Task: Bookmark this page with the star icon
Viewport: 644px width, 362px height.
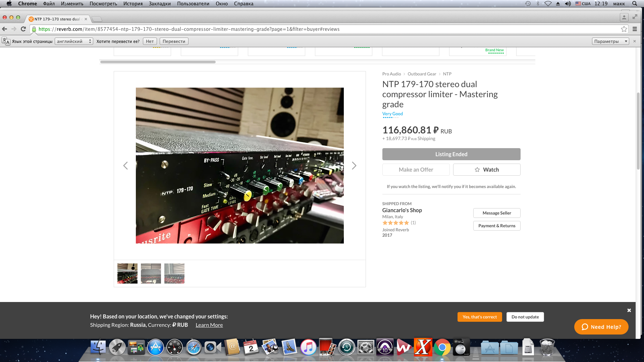Action: tap(624, 29)
